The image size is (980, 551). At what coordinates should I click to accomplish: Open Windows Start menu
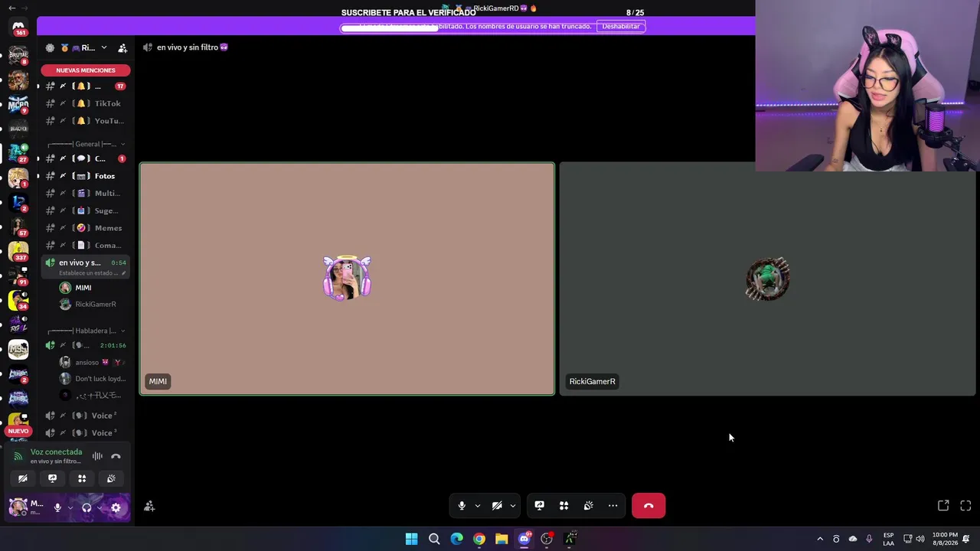[x=411, y=539]
